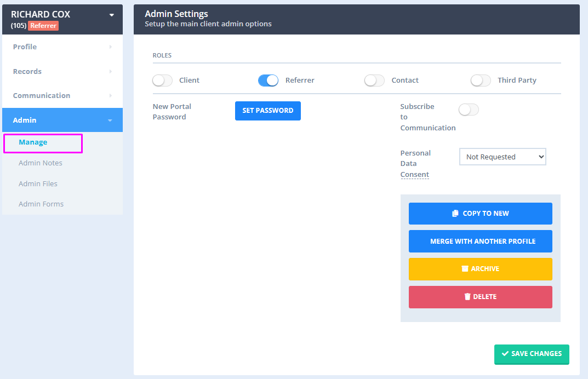588x379 pixels.
Task: Click the trash icon on the Delete button
Action: (467, 297)
